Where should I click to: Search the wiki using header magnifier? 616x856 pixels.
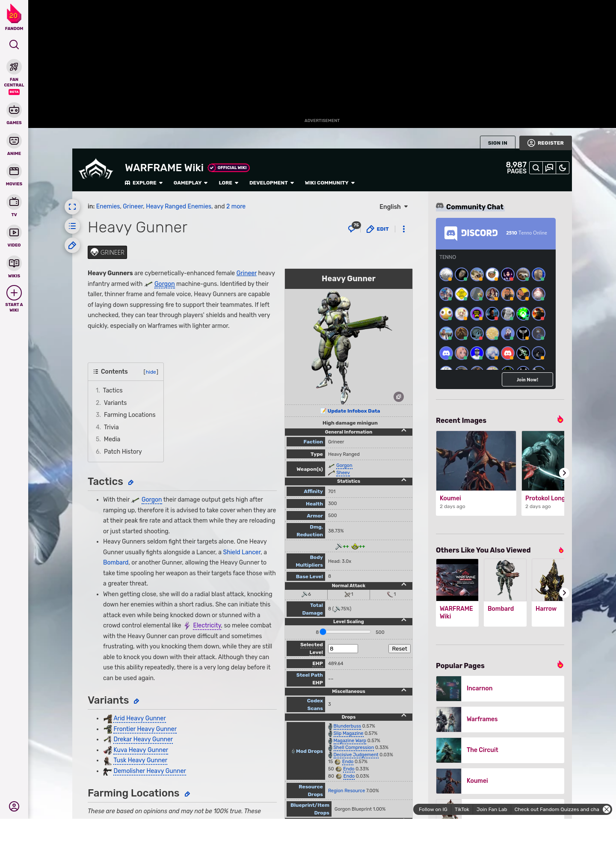(x=536, y=168)
